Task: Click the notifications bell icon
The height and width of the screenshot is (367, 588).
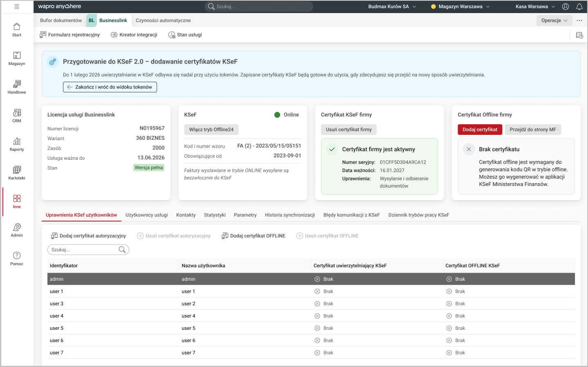Action: coord(579,7)
